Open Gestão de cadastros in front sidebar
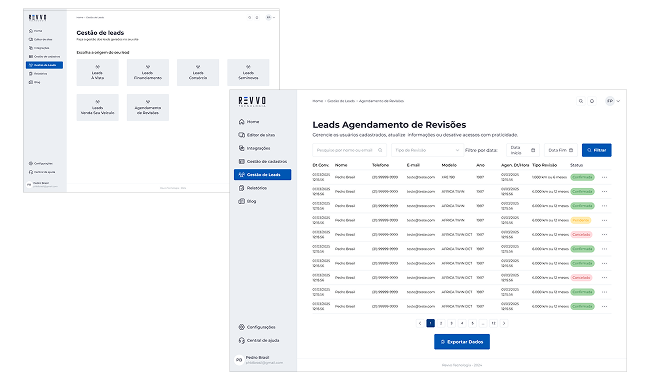The height and width of the screenshot is (382, 650). [x=263, y=162]
